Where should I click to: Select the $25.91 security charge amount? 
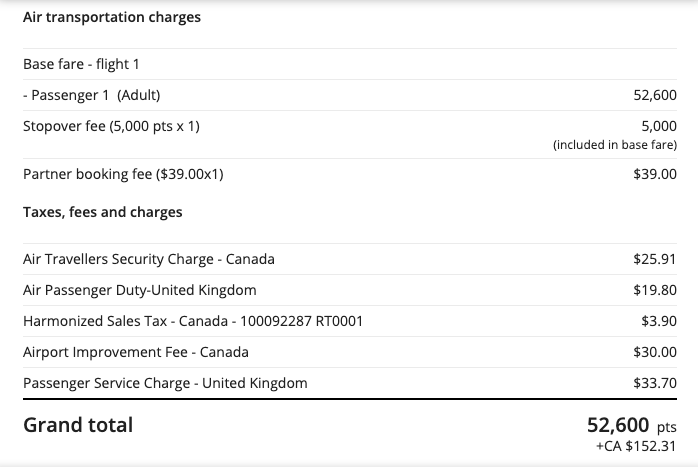(x=655, y=259)
